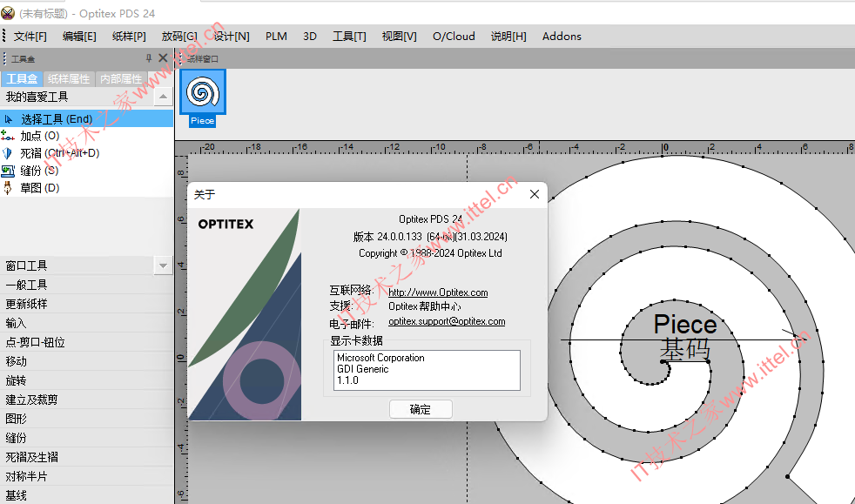Open the 设计[N] menu
The image size is (855, 504).
click(232, 37)
